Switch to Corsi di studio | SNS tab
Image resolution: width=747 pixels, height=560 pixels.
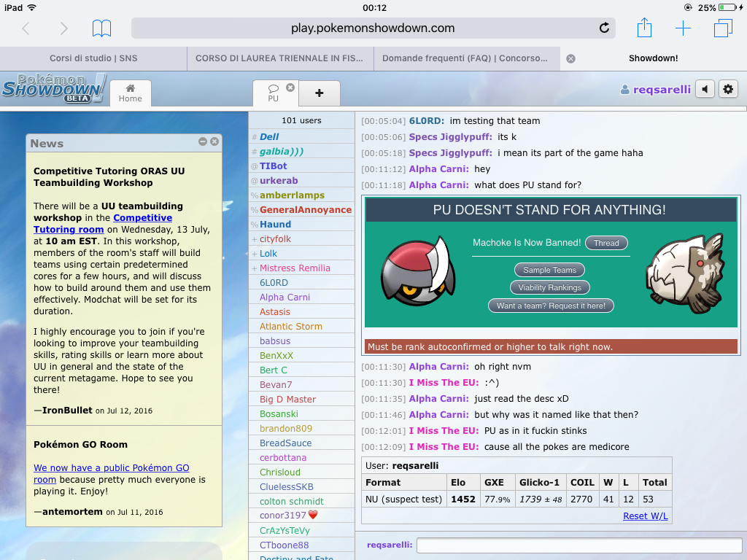click(x=93, y=58)
